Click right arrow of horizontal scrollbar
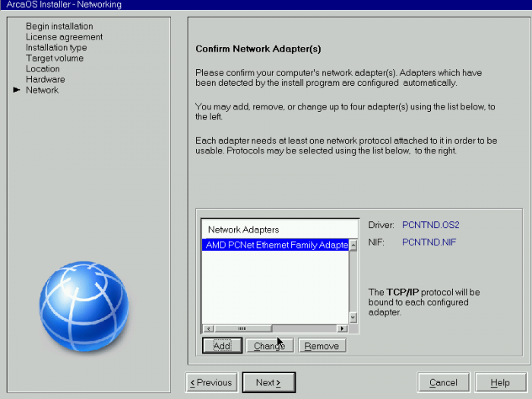 (343, 328)
